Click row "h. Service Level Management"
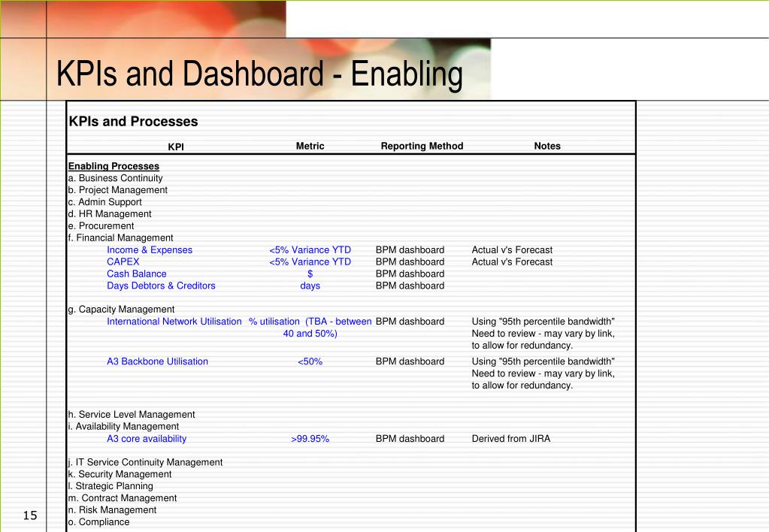 pyautogui.click(x=132, y=414)
